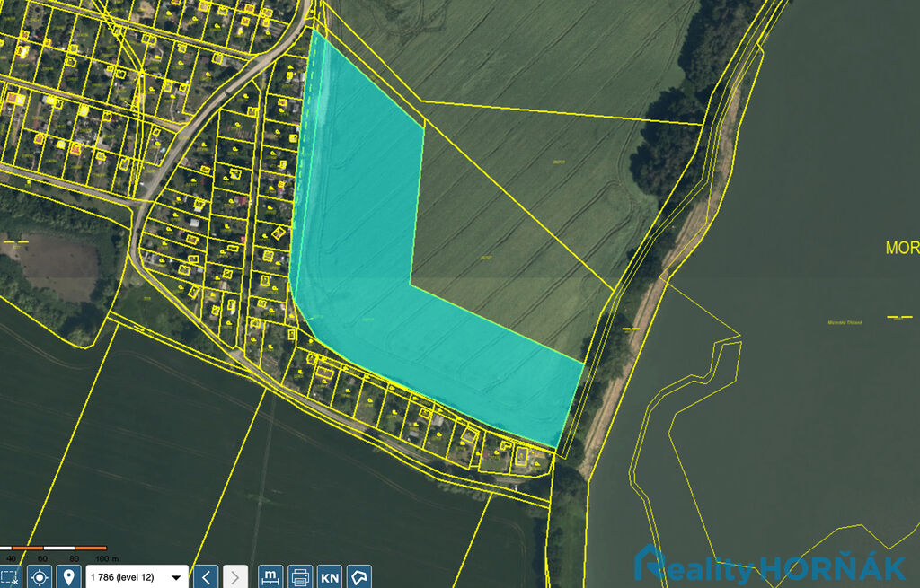
Task: Click the large yellow MOR label
Action: [901, 248]
